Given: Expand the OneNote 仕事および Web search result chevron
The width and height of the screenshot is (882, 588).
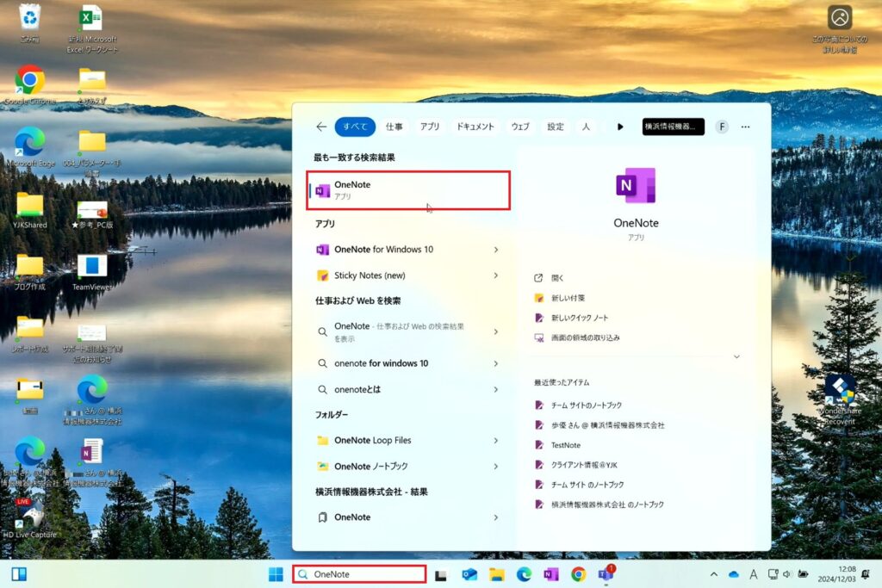Looking at the screenshot, I should pos(495,331).
